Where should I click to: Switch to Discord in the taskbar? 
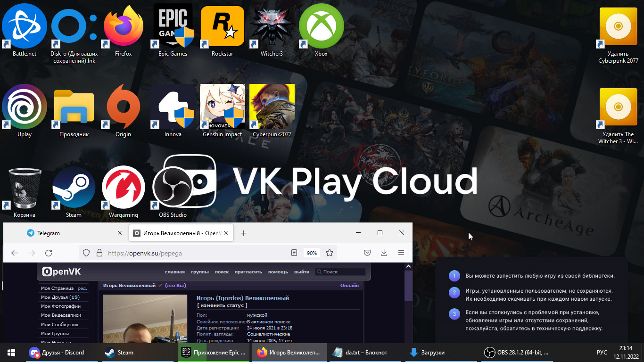(61, 352)
